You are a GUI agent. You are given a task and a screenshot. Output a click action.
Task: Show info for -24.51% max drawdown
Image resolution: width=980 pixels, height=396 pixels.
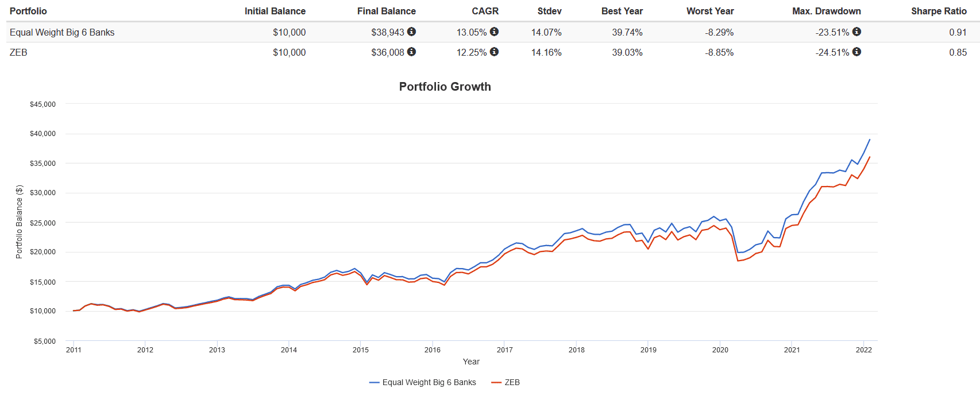coord(856,52)
